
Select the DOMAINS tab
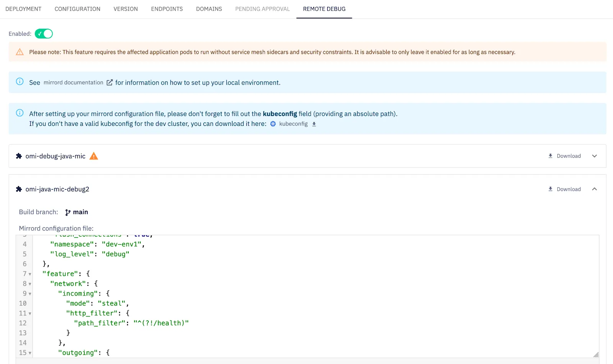[x=209, y=9]
